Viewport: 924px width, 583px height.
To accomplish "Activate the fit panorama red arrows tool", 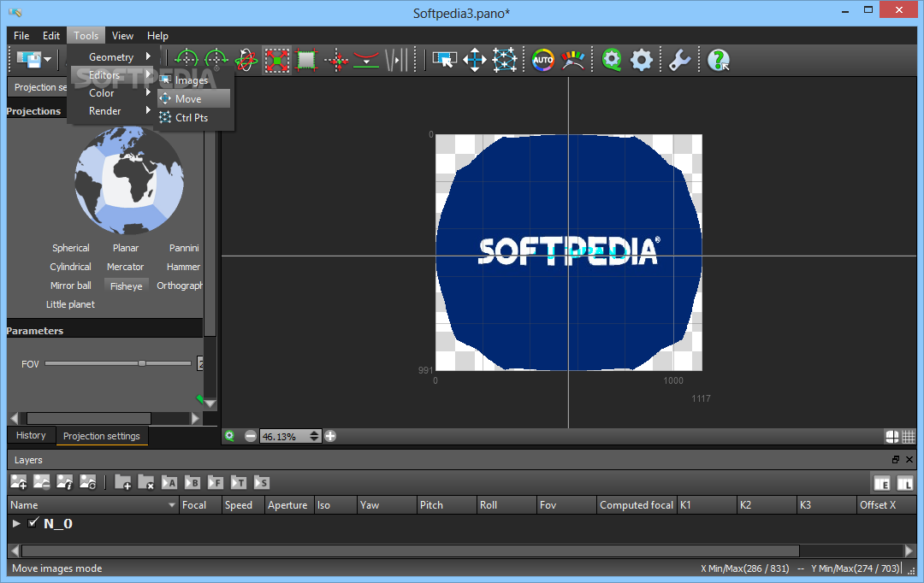I will [276, 60].
